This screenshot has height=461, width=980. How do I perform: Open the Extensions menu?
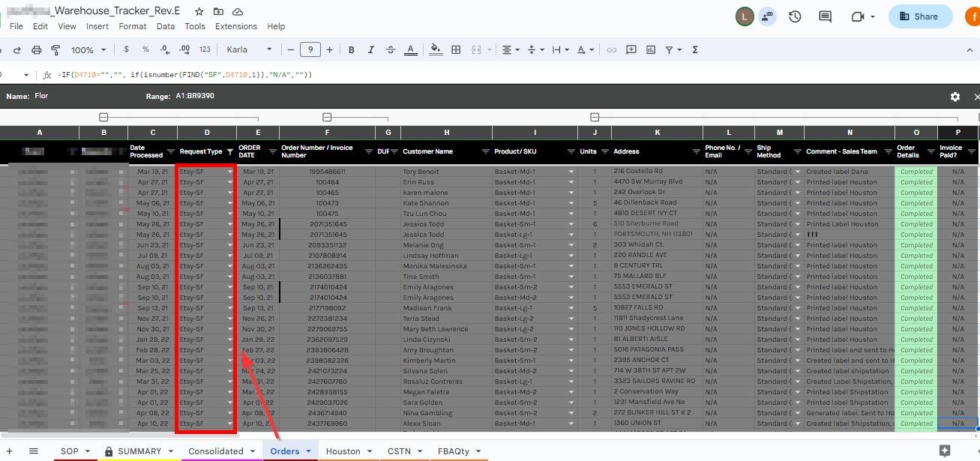pyautogui.click(x=236, y=26)
